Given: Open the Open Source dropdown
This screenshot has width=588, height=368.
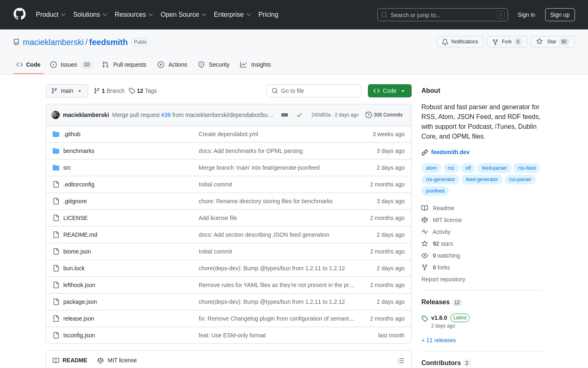Looking at the screenshot, I should pyautogui.click(x=184, y=15).
